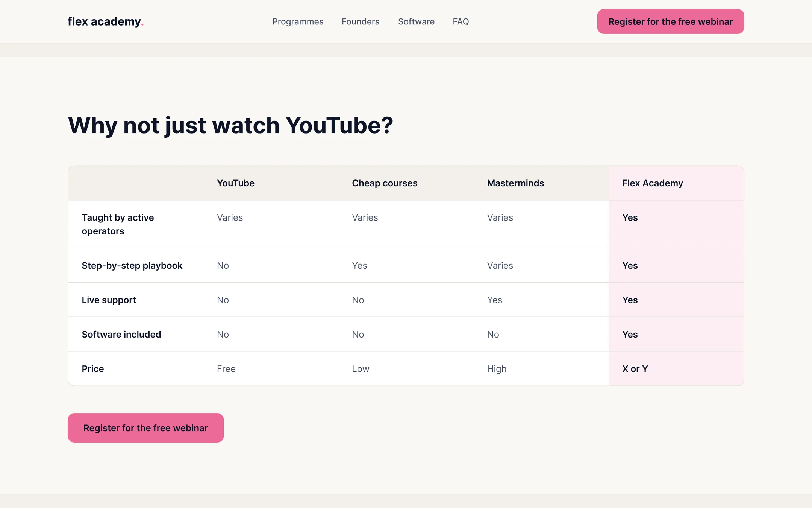The height and width of the screenshot is (508, 812).
Task: Select the YouTube column header
Action: tap(236, 183)
